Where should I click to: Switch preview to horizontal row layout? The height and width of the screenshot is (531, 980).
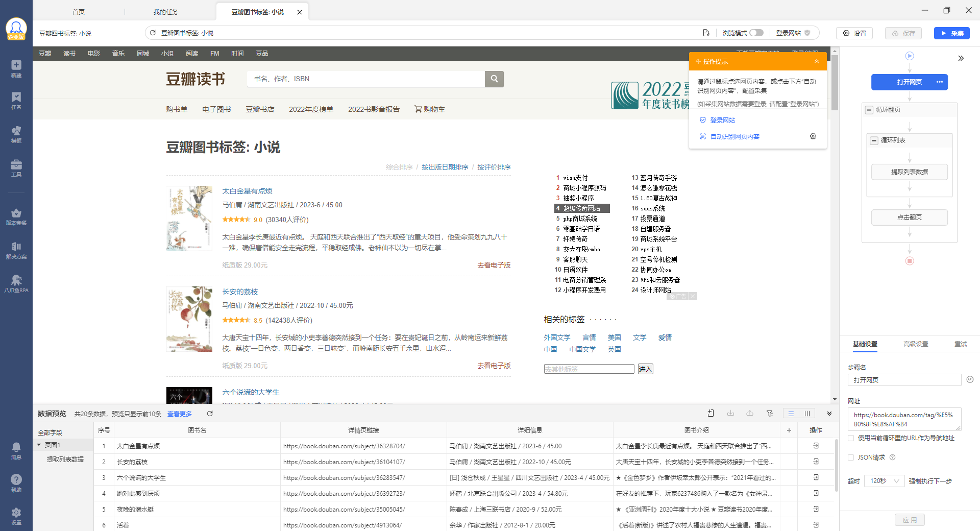coord(791,414)
